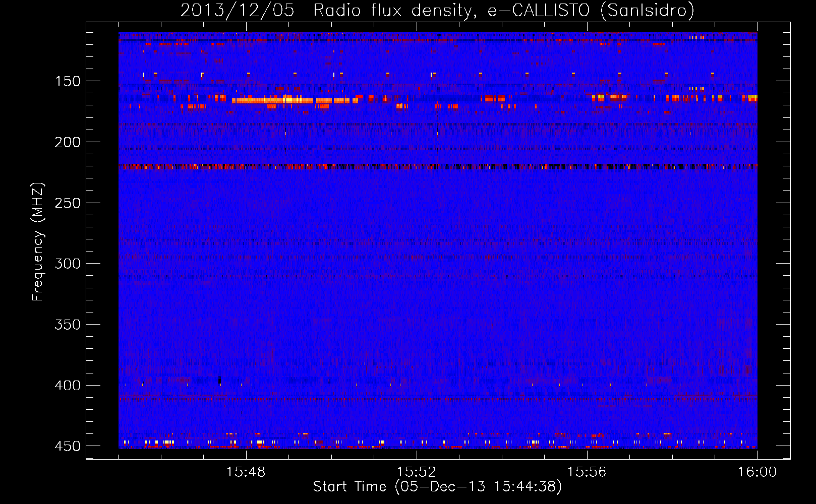Click the bright yellow burst near 165 MHz
The width and height of the screenshot is (816, 504).
295,100
